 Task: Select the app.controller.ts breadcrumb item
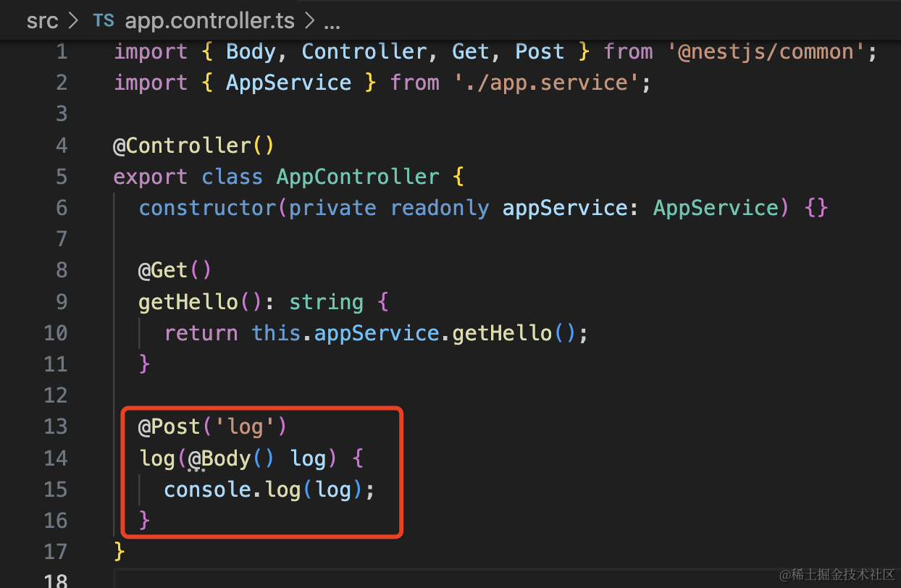tap(209, 20)
